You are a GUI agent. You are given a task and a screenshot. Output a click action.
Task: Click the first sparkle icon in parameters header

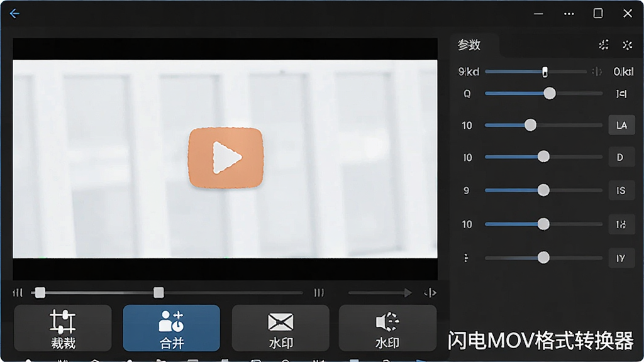(603, 45)
